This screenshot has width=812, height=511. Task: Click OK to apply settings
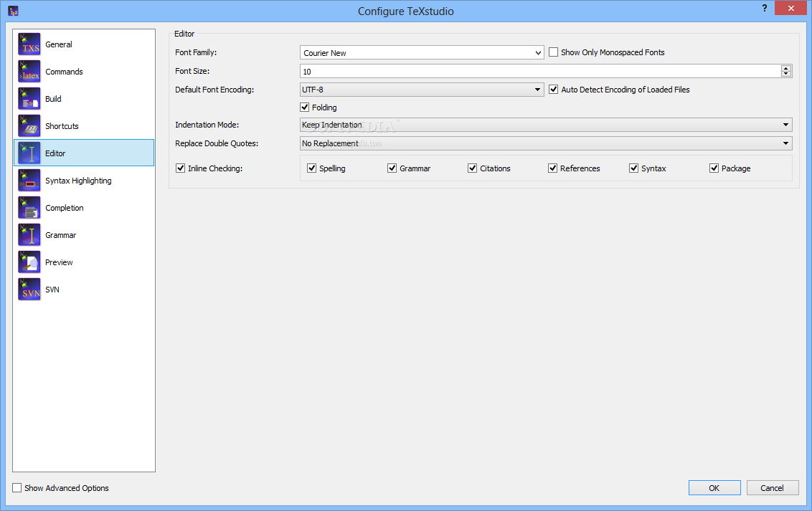click(x=714, y=488)
